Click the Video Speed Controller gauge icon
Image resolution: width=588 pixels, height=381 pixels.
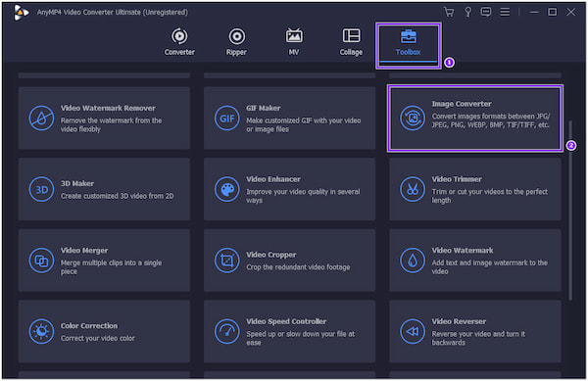227,332
